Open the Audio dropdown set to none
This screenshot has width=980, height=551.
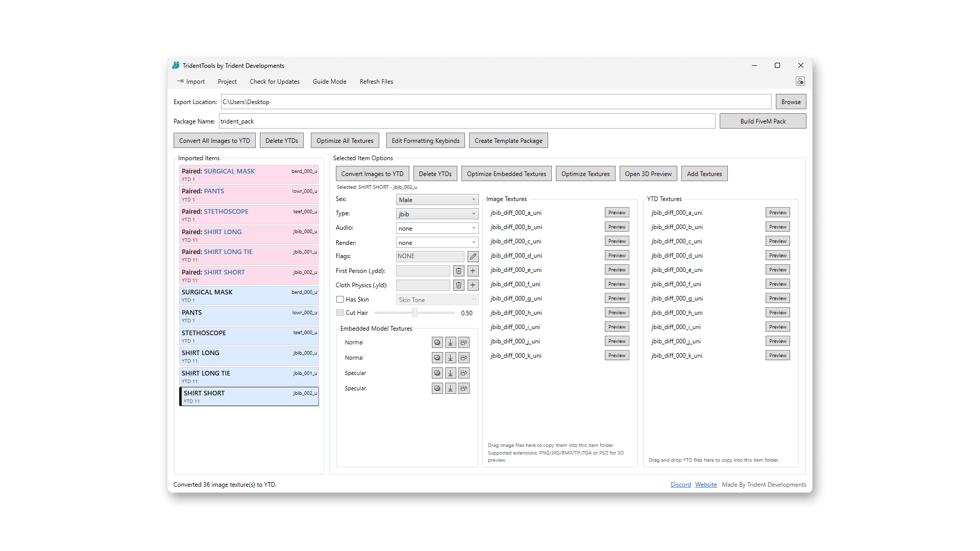[x=436, y=228]
